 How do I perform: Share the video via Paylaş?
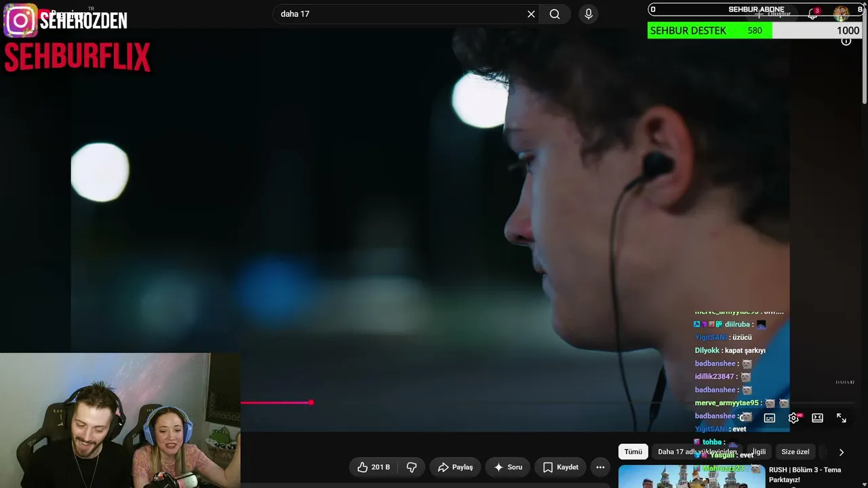pos(455,467)
